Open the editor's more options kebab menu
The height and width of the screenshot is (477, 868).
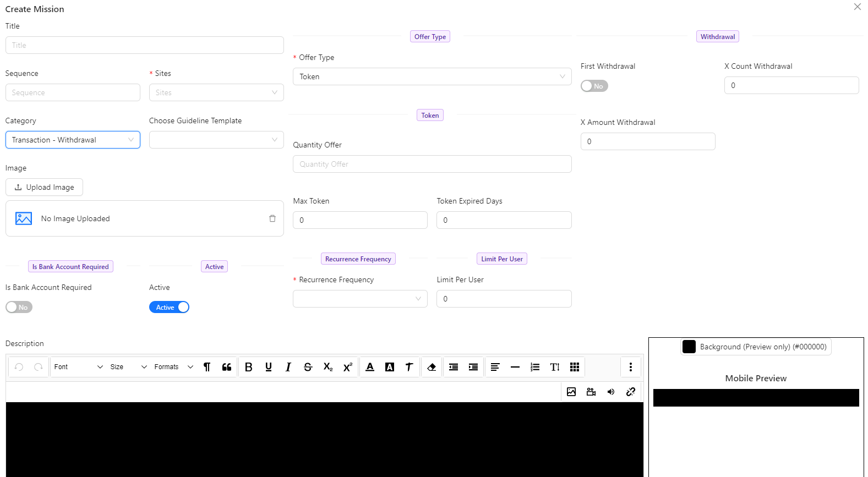coord(631,367)
